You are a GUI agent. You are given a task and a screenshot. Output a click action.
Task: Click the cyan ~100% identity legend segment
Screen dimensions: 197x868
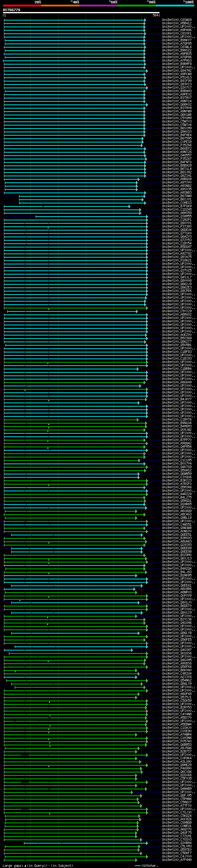(175, 6)
